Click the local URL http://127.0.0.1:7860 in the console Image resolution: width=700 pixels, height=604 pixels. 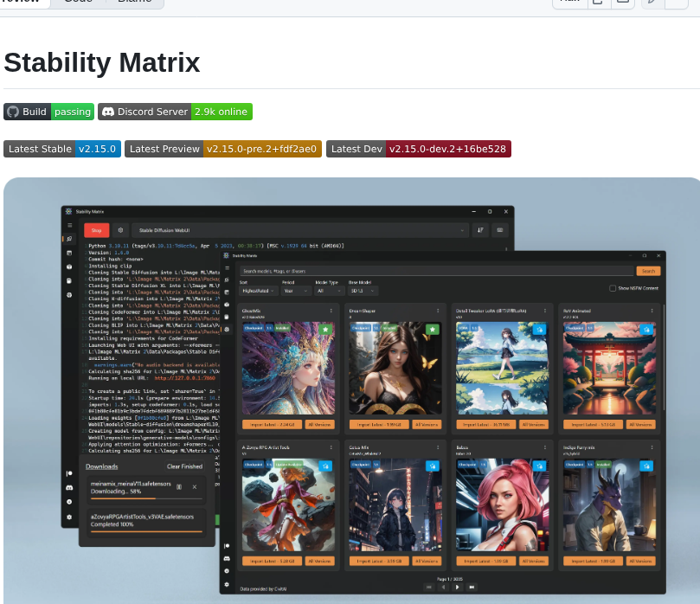(x=185, y=378)
